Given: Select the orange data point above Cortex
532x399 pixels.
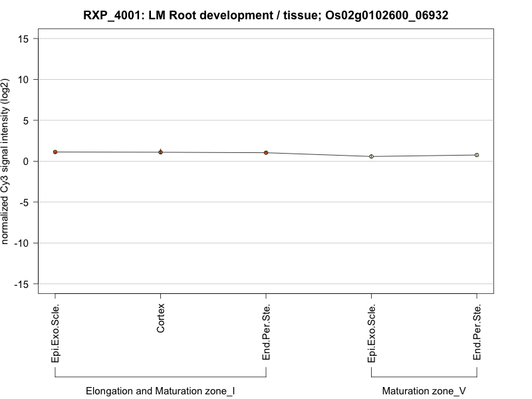Looking at the screenshot, I should tap(160, 152).
